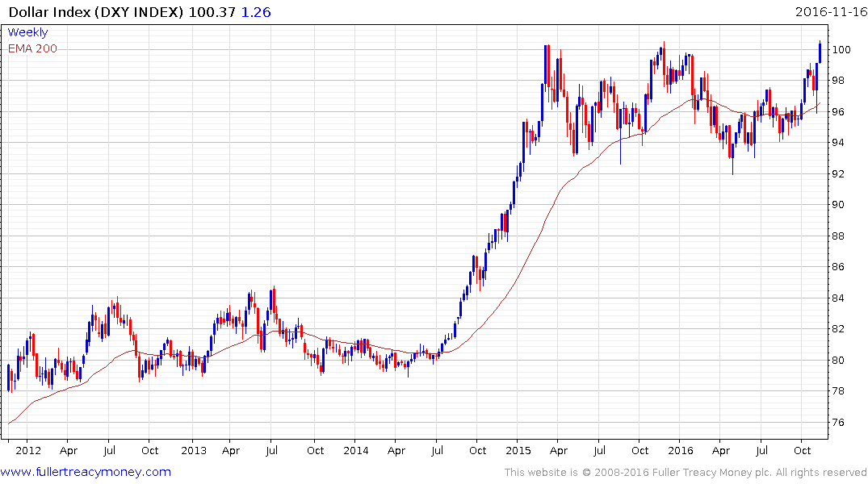Click the 2013 year label on time axis
Screen dimensions: 868x484
(x=194, y=450)
